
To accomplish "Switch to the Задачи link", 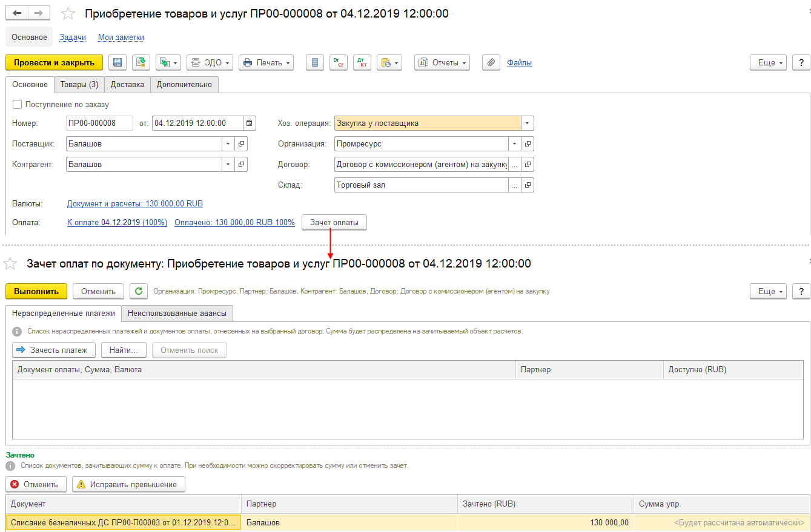I will [73, 37].
